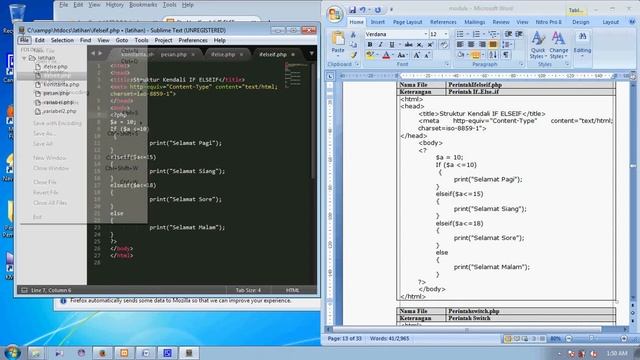Collapse the latihan folder in Sublime's sidebar
Image resolution: width=640 pixels, height=360 pixels.
[x=24, y=58]
